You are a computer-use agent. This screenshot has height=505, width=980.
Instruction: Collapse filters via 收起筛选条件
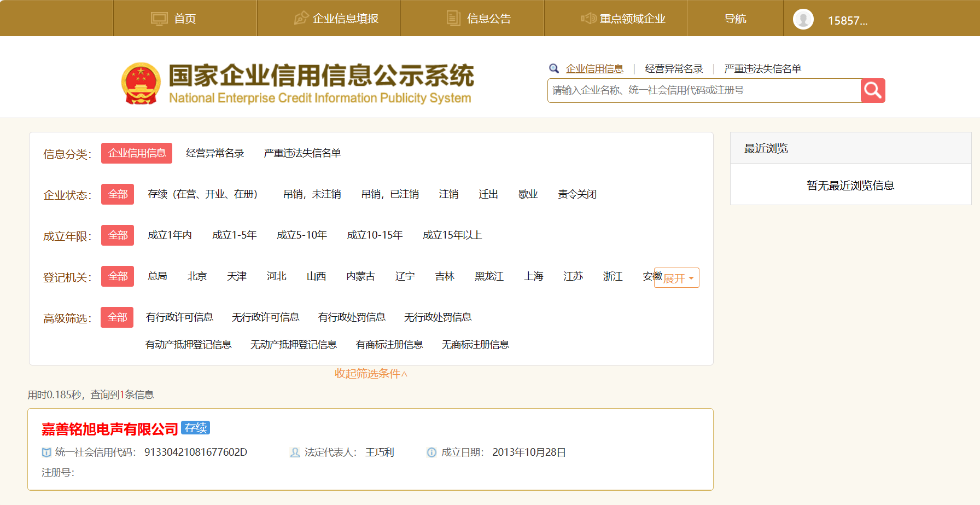click(371, 374)
